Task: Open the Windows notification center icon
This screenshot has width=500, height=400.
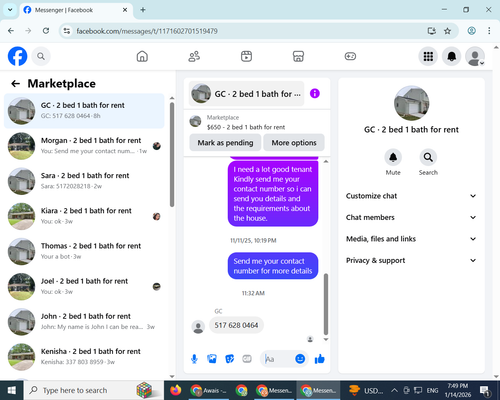Action: coord(484,390)
